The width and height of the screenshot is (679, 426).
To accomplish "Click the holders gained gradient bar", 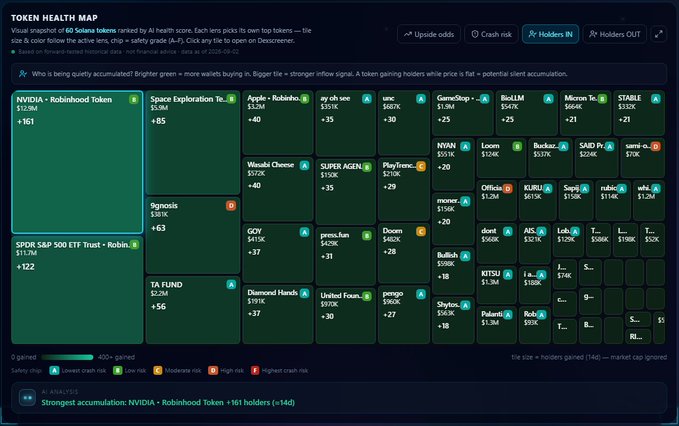I will (x=67, y=357).
